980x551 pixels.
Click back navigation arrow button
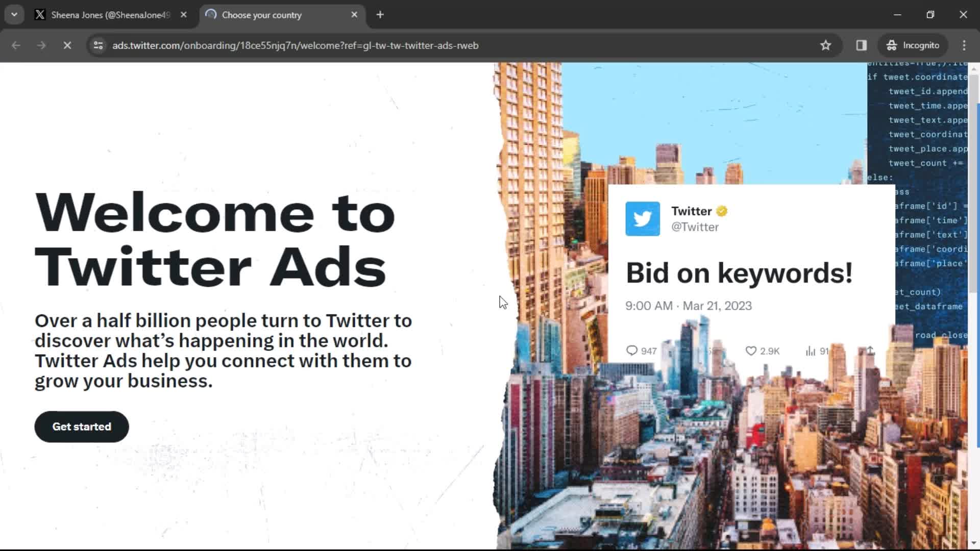coord(16,45)
